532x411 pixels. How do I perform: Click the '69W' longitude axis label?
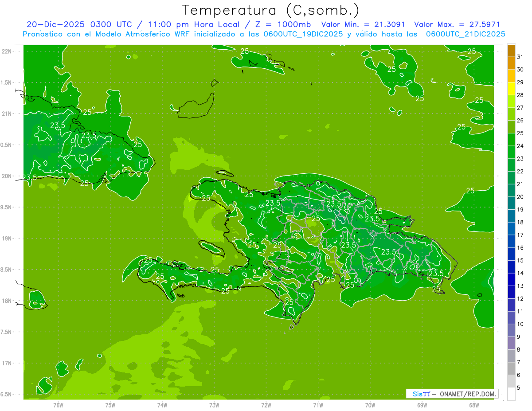coord(422,405)
